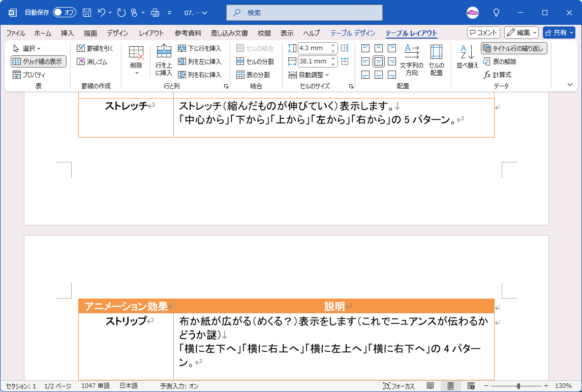
Task: Toggle View Gridlines (グリッド線の表示)
Action: [39, 61]
